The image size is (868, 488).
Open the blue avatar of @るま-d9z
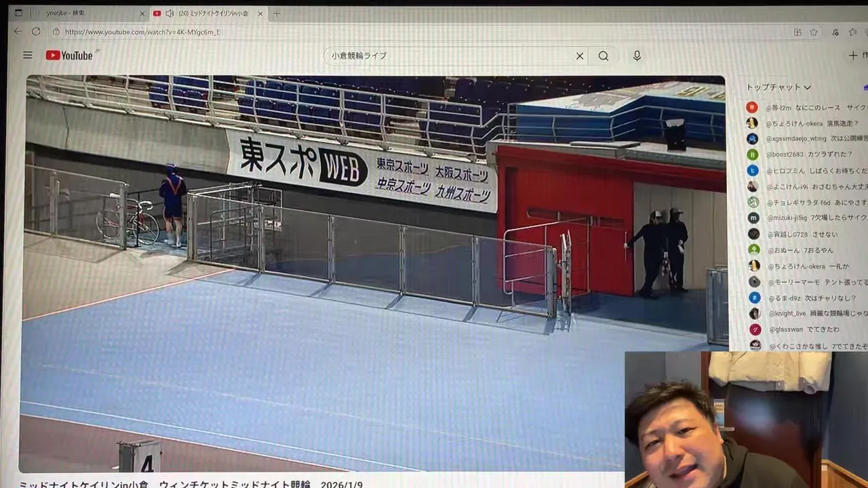click(x=755, y=298)
